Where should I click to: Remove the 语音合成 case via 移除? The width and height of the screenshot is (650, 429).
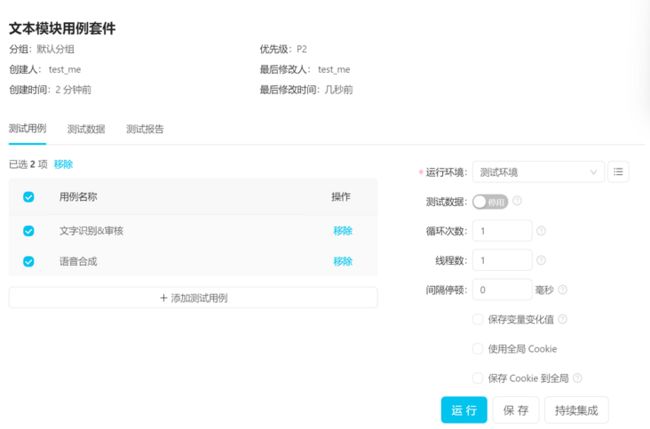(343, 262)
